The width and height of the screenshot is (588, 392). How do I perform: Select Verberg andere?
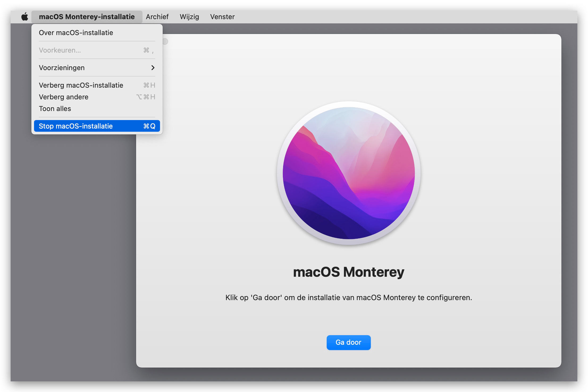point(97,97)
